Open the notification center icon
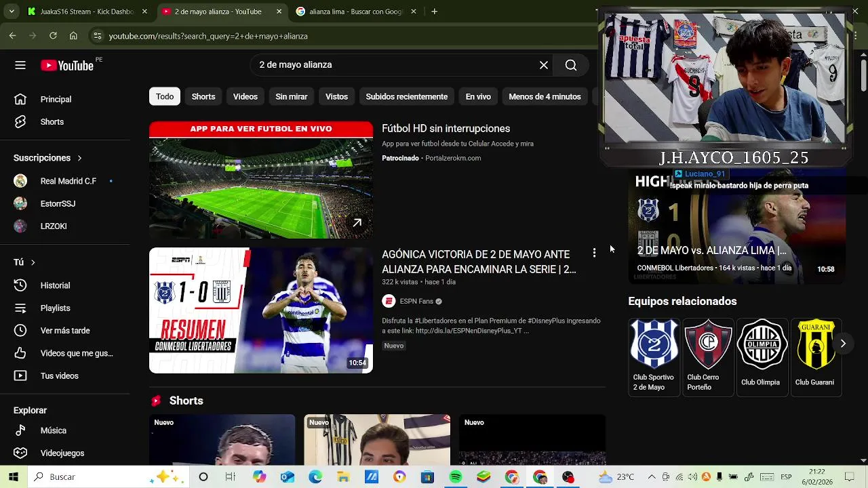868x488 pixels. (x=850, y=477)
